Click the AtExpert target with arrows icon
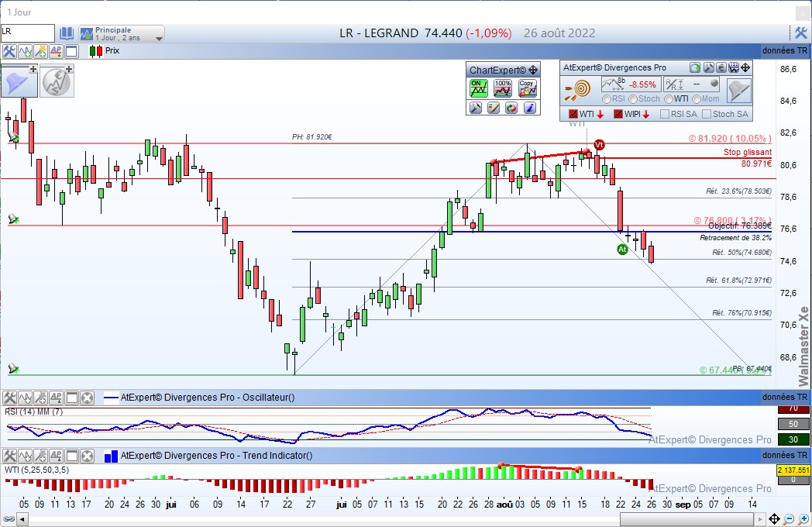 coord(578,90)
